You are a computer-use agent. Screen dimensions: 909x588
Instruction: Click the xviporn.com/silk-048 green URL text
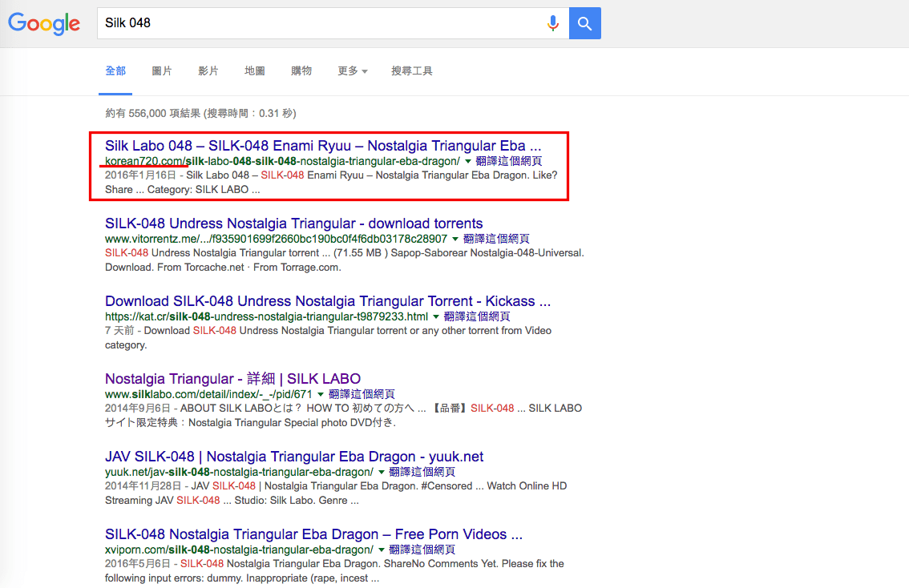[x=239, y=550]
